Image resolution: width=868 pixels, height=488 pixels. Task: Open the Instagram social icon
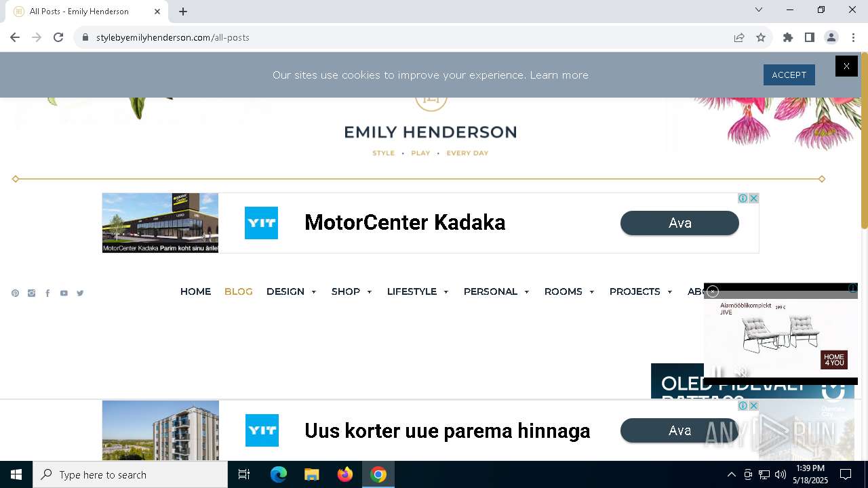(x=31, y=293)
